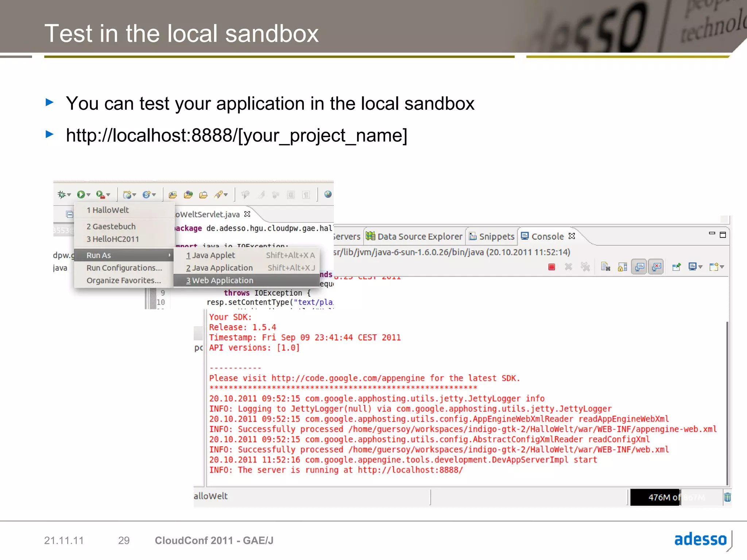Open the External Tools run dropdown arrow
747x560 pixels.
108,195
